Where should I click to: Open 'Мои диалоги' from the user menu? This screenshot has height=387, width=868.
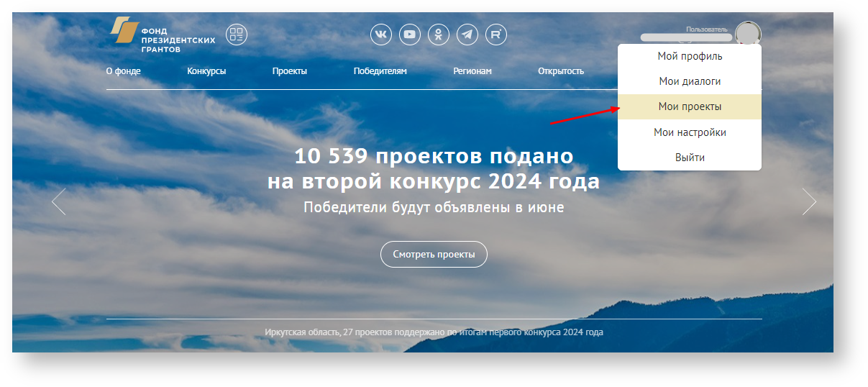690,81
